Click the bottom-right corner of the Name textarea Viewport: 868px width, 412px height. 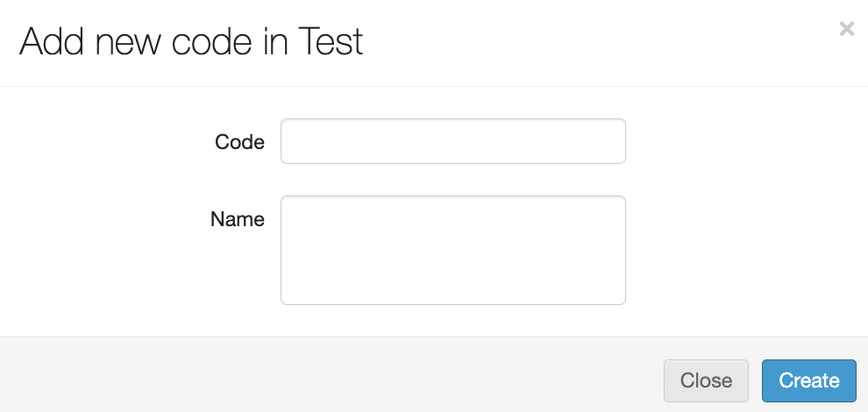pos(618,298)
